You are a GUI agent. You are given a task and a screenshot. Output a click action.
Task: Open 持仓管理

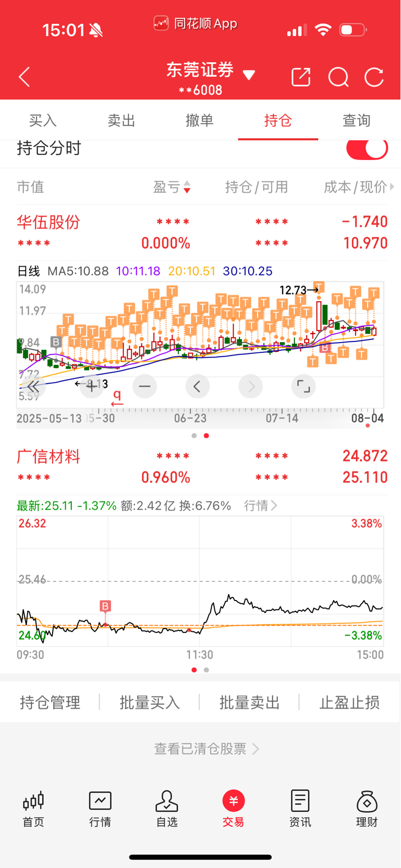50,702
